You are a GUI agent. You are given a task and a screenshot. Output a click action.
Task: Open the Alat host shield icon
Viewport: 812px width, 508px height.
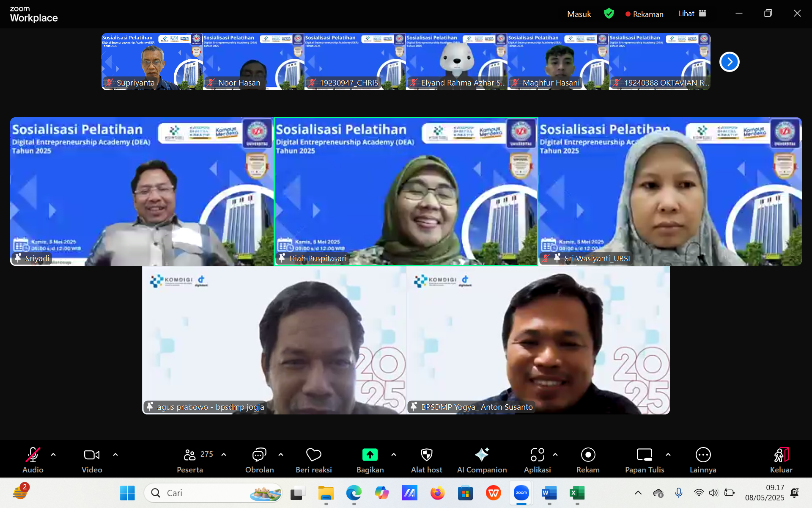pyautogui.click(x=426, y=455)
